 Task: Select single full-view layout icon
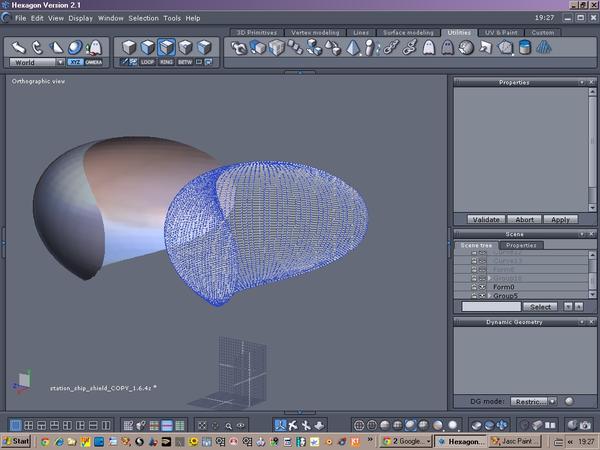(x=15, y=425)
